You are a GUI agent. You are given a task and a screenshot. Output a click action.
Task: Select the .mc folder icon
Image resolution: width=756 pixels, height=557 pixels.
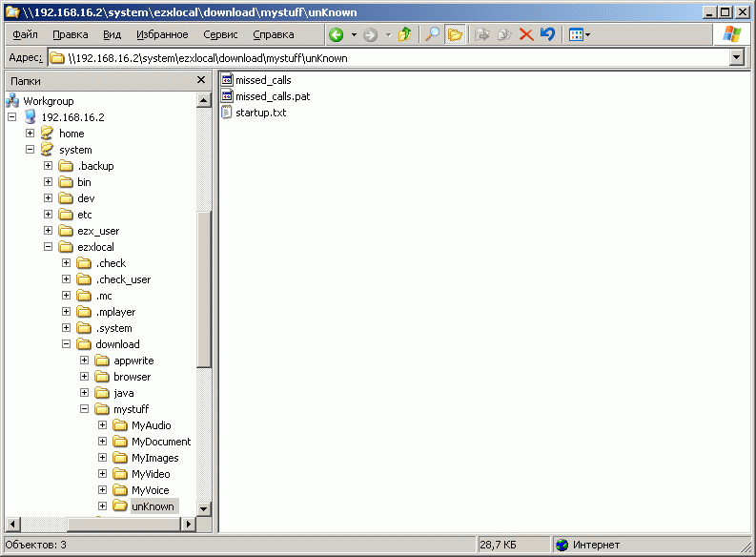click(x=84, y=295)
